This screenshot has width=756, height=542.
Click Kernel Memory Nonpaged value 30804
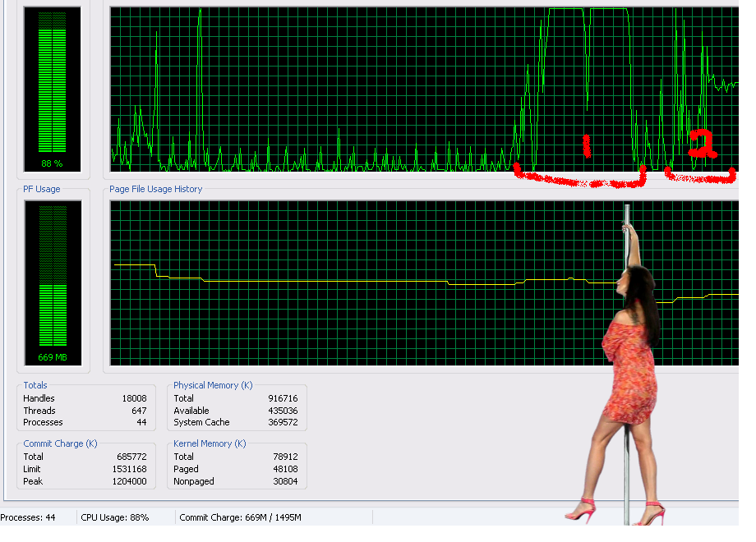285,481
